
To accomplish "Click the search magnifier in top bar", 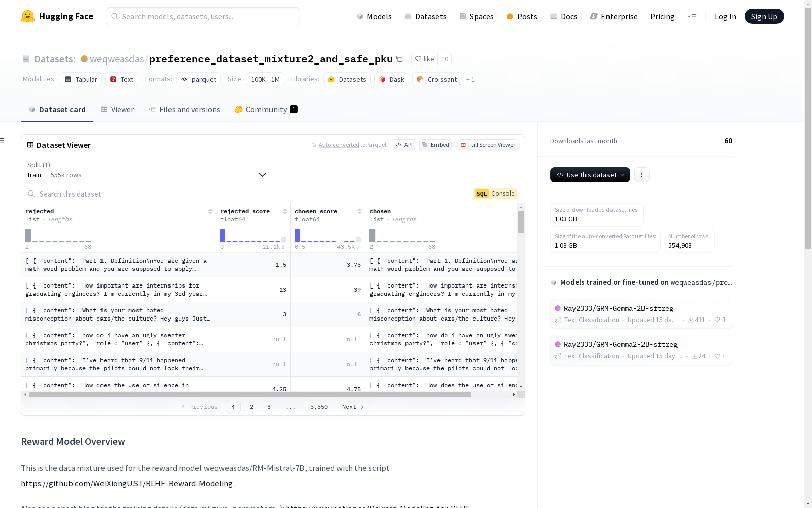I will (x=115, y=16).
